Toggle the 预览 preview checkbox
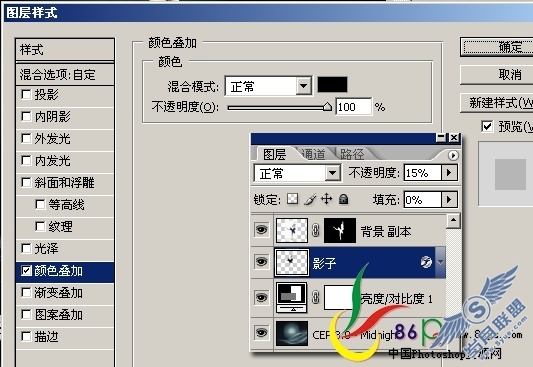The width and height of the screenshot is (533, 367). [487, 126]
